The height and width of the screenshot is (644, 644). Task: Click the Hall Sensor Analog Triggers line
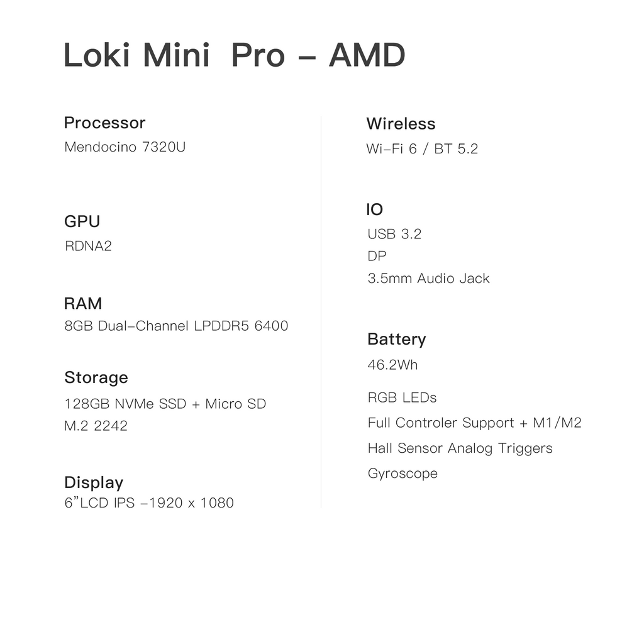point(460,448)
